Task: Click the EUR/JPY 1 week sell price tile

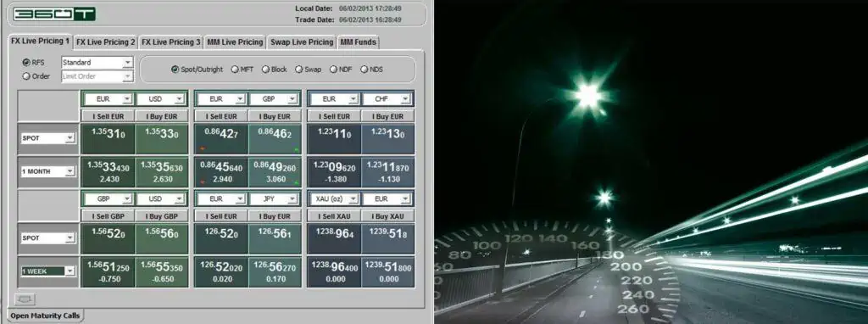Action: (x=221, y=272)
